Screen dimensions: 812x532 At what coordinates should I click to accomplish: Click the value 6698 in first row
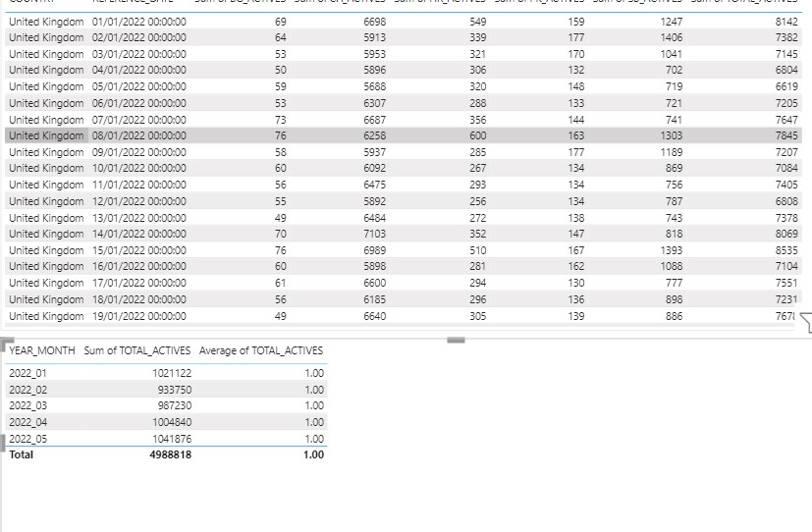(x=374, y=22)
